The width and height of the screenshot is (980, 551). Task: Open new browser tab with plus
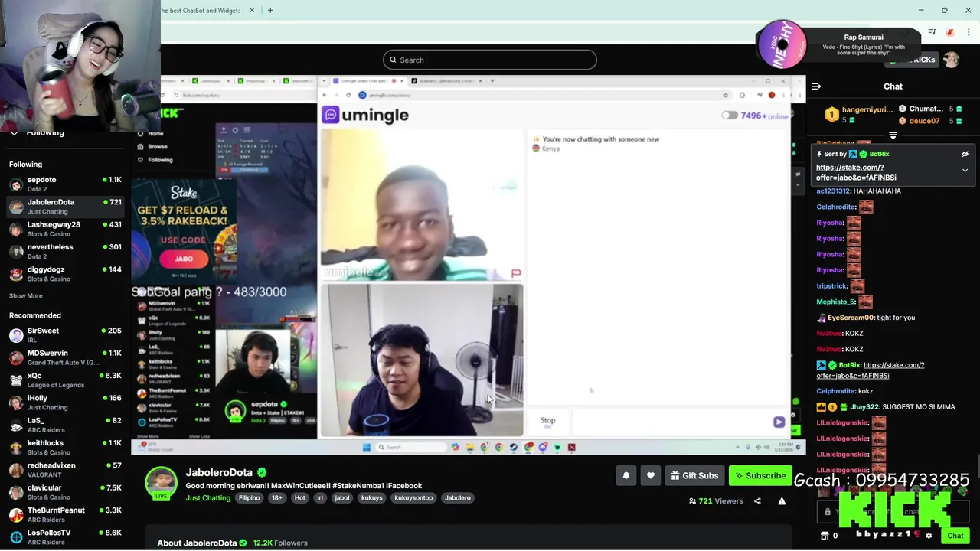click(x=270, y=11)
